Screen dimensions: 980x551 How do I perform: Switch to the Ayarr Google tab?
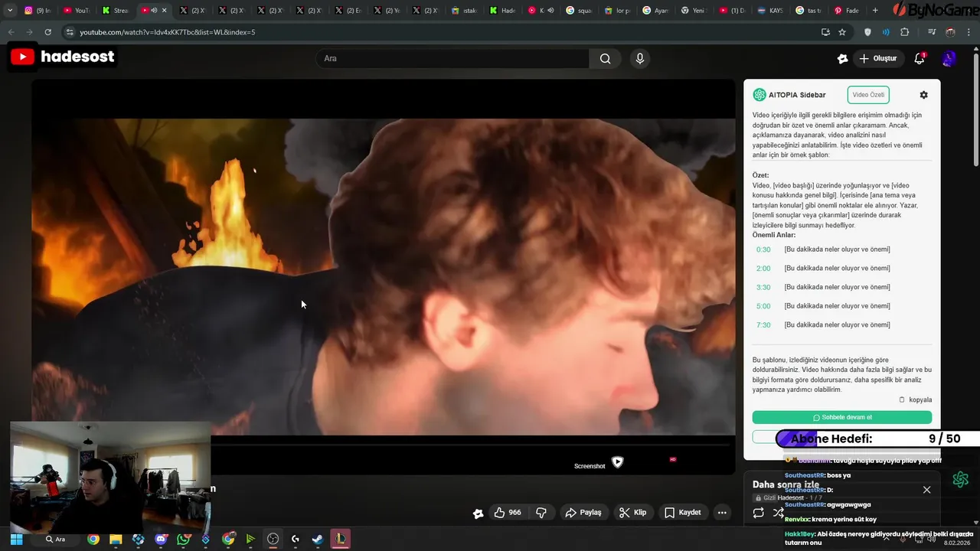coord(655,11)
